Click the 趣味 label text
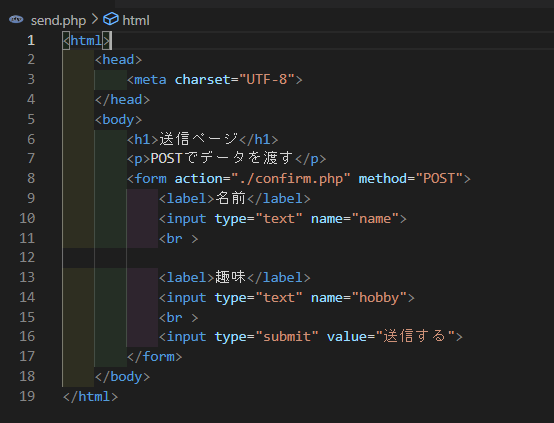The height and width of the screenshot is (423, 554). click(230, 277)
